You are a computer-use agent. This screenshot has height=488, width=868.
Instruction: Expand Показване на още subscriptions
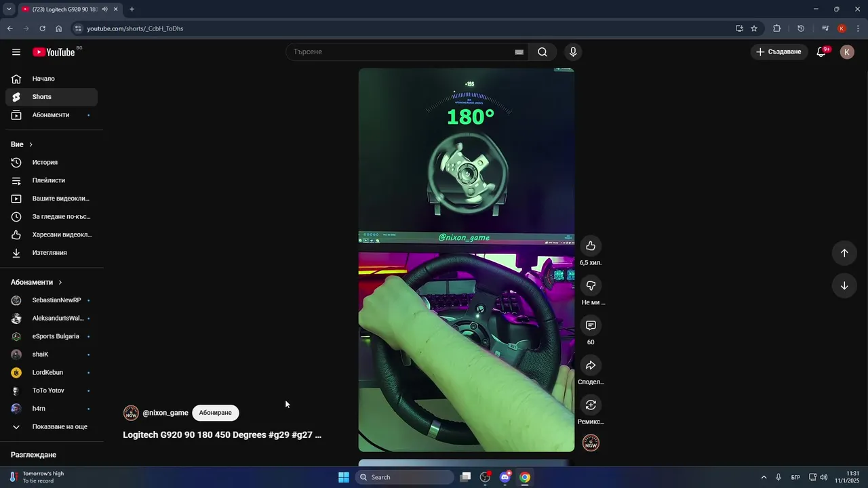(52, 427)
